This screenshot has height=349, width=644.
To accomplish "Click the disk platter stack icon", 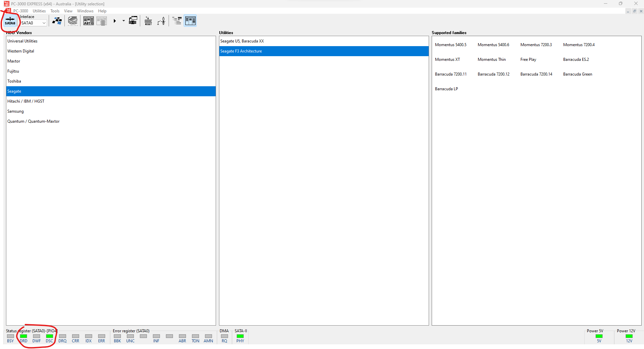I will click(72, 21).
